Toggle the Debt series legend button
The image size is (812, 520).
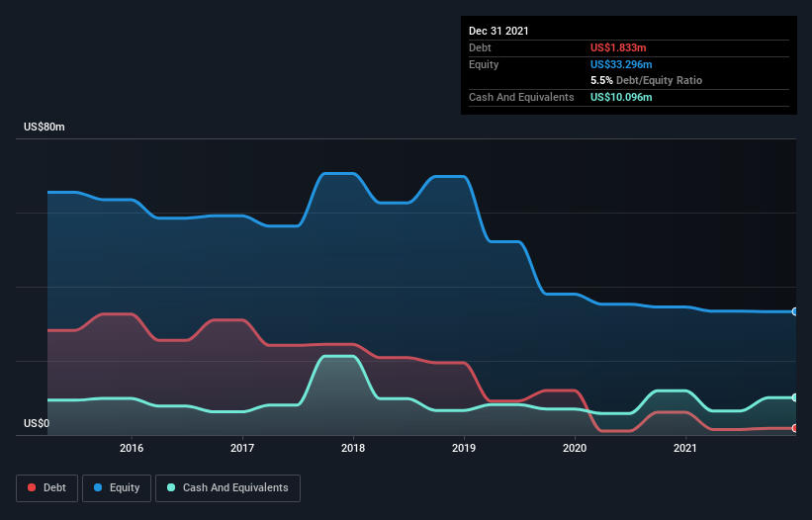coord(47,488)
